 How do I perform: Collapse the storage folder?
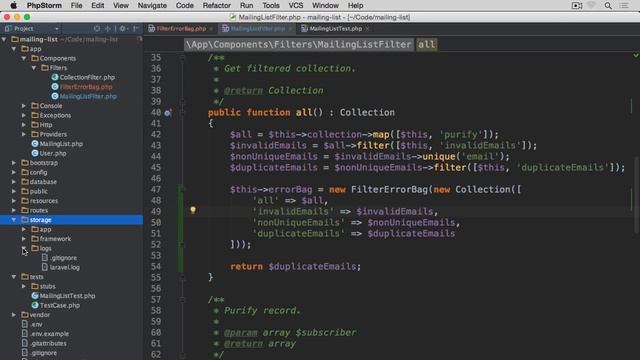click(x=14, y=220)
